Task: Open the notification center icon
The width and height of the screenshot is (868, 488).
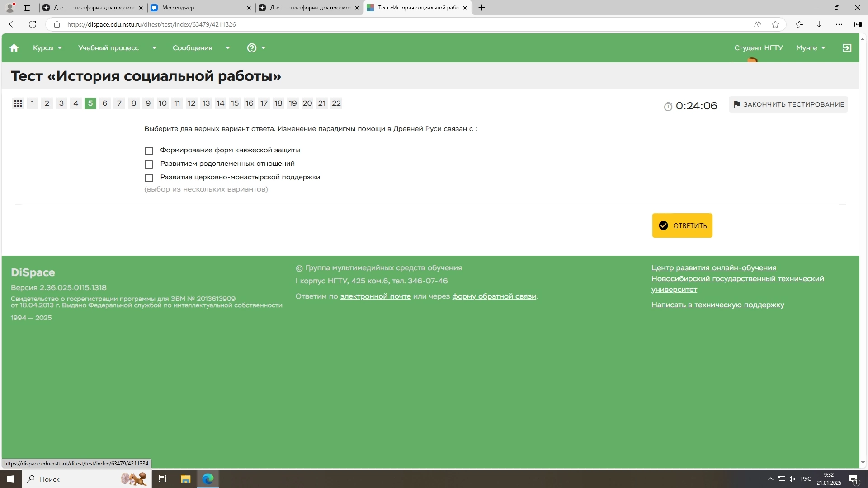Action: pyautogui.click(x=854, y=479)
